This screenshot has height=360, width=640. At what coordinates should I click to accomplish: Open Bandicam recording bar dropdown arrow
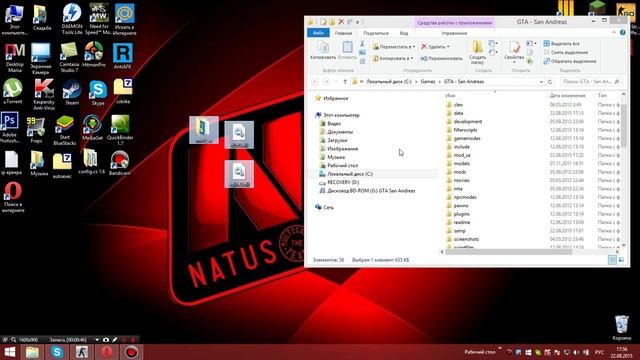pos(97,340)
